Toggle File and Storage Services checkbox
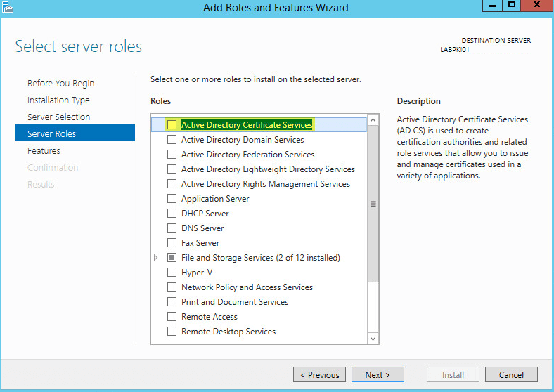Image resolution: width=554 pixels, height=392 pixels. coord(172,258)
